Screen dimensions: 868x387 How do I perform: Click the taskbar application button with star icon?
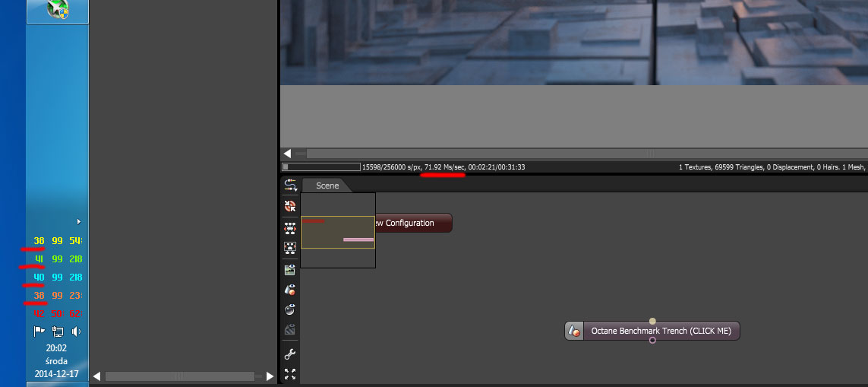click(x=58, y=11)
